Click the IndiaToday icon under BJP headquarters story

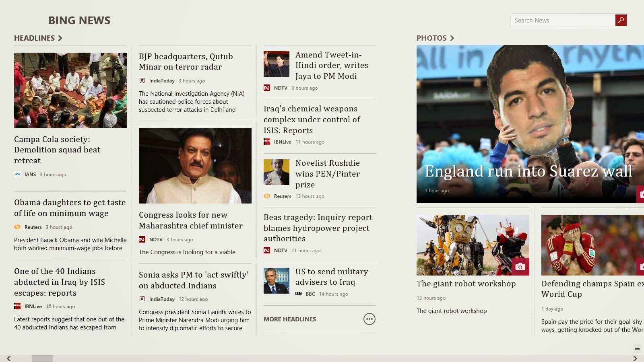coord(142,80)
